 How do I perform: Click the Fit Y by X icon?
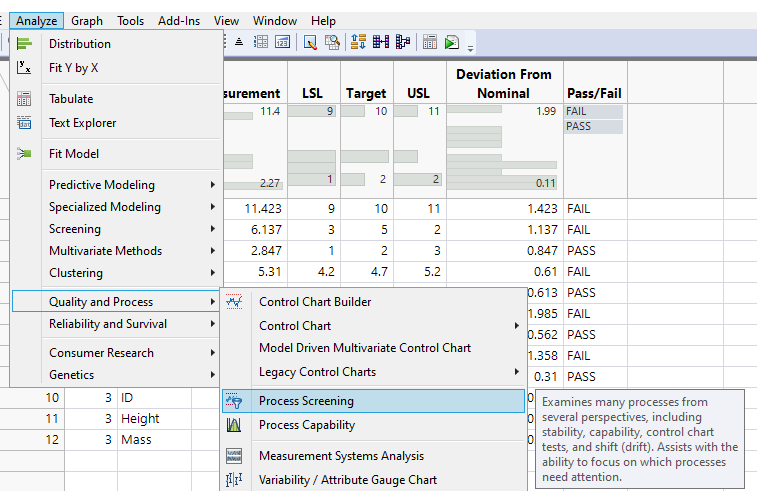[25, 68]
